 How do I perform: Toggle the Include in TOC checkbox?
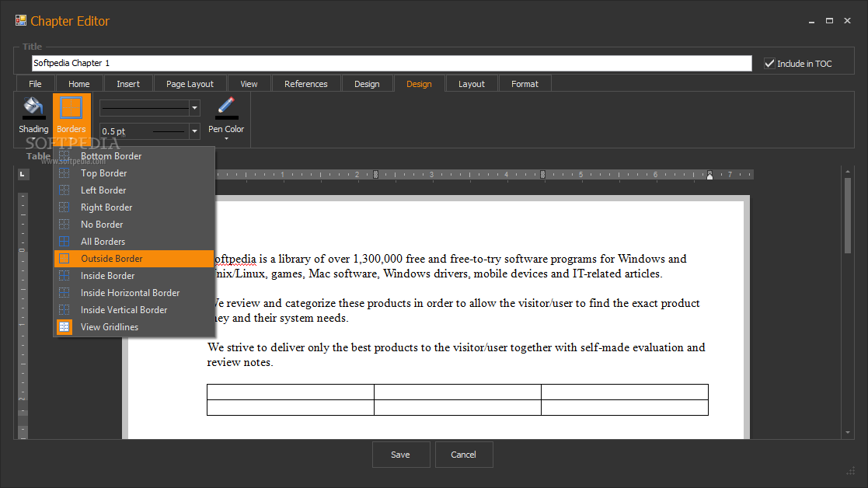click(769, 64)
